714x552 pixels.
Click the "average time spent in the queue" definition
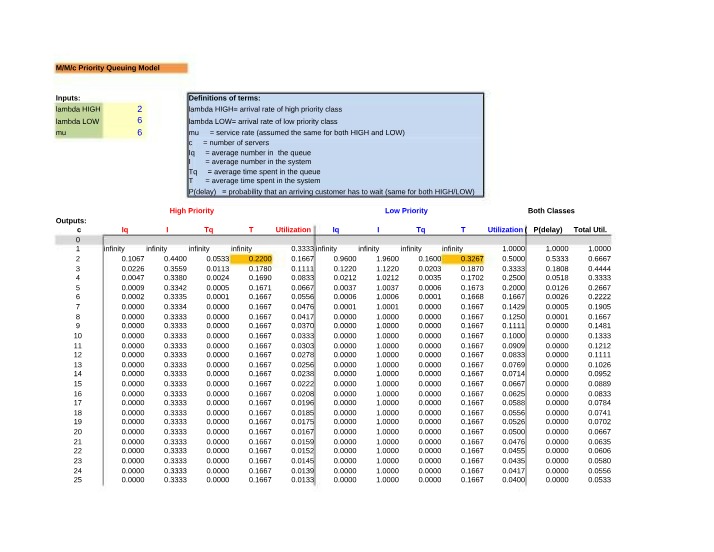pyautogui.click(x=254, y=172)
